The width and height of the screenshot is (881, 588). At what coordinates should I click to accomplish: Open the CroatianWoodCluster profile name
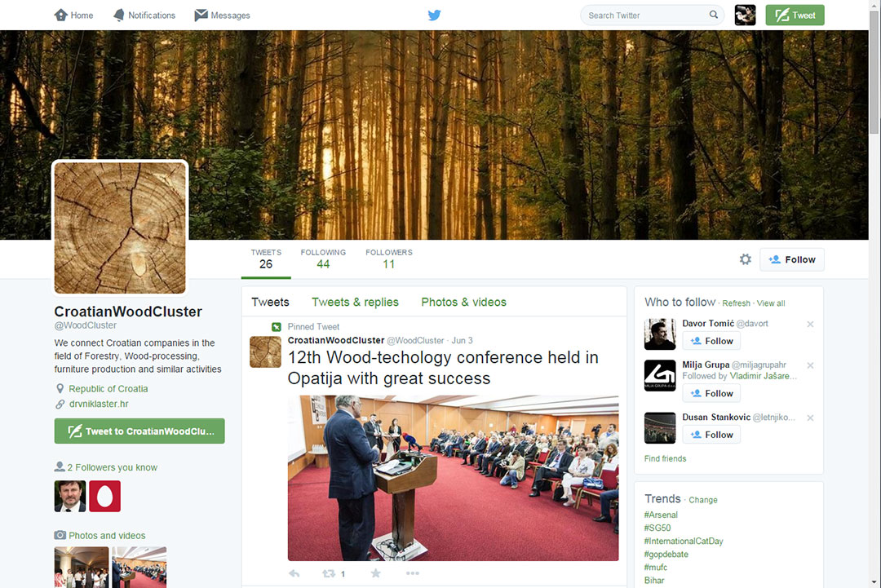(x=128, y=312)
